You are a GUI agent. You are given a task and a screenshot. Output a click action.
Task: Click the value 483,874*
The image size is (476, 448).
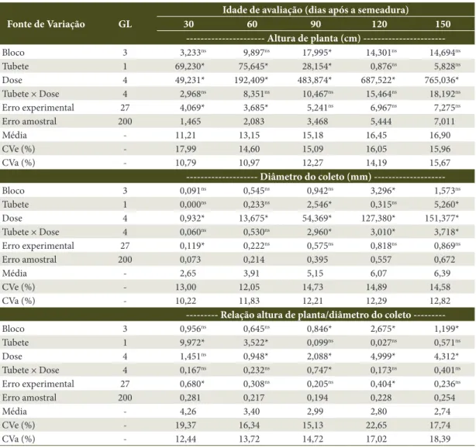click(315, 80)
